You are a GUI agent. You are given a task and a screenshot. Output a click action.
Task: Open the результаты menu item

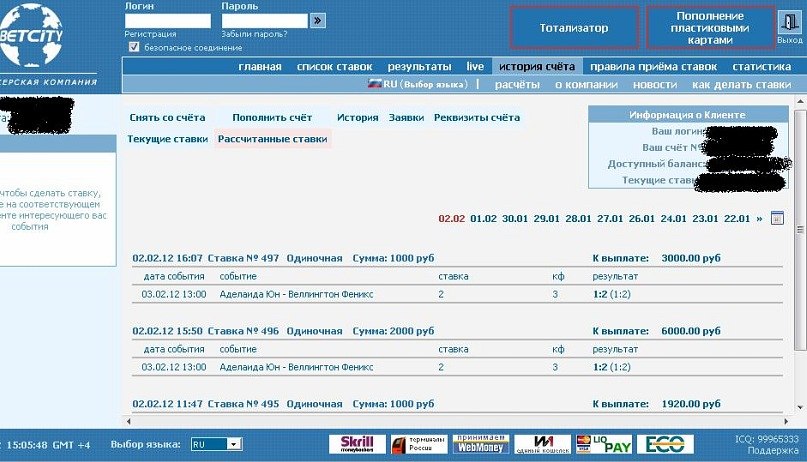coord(419,66)
